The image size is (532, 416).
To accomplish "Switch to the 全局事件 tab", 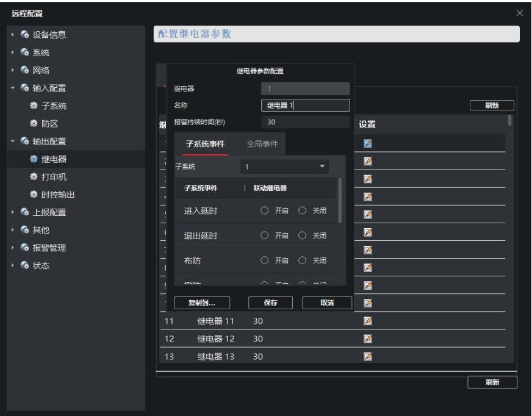I will (x=262, y=144).
